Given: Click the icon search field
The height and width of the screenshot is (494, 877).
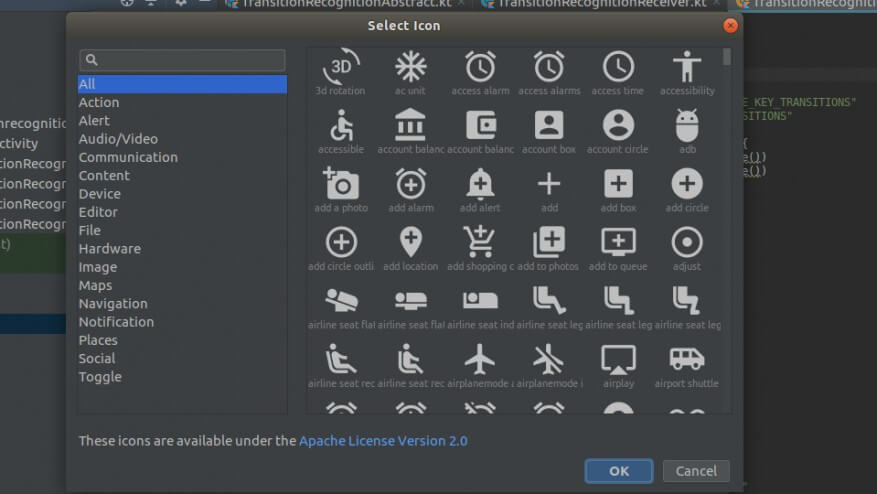Looking at the screenshot, I should (x=182, y=60).
